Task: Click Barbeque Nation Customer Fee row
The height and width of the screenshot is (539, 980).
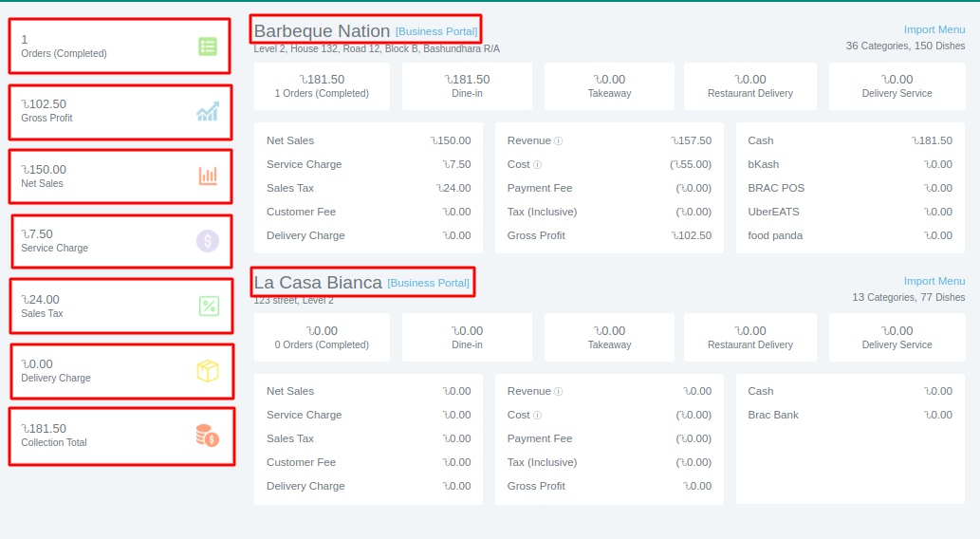Action: click(x=369, y=212)
